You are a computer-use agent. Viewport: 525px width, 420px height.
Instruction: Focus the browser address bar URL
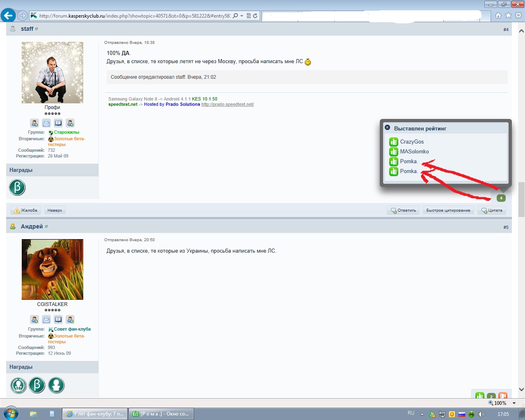[x=135, y=16]
